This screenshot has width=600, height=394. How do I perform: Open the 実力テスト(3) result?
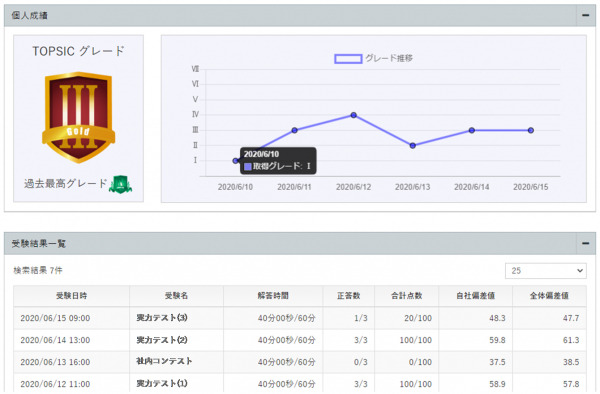(162, 317)
